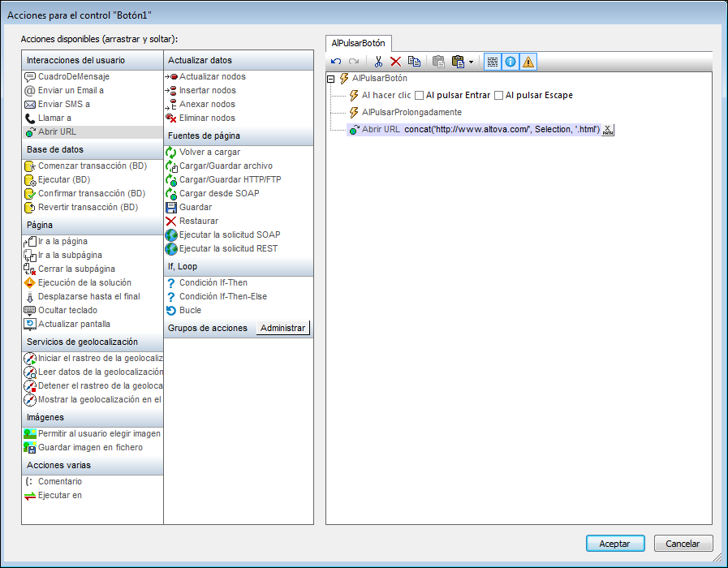Click the Undo arrow in the toolbar

pyautogui.click(x=336, y=61)
